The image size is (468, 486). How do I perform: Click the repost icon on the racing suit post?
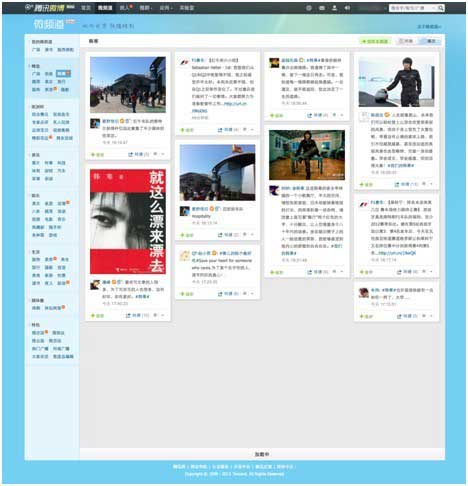pos(397,184)
